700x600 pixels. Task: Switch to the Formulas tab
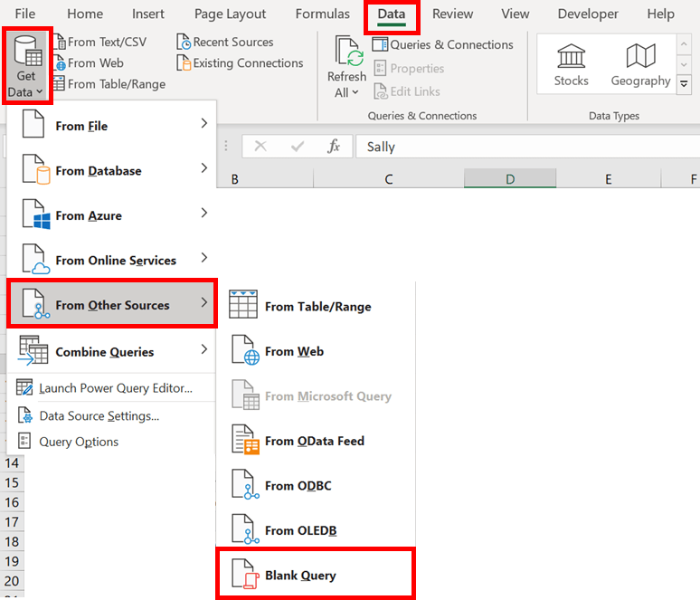[x=322, y=14]
